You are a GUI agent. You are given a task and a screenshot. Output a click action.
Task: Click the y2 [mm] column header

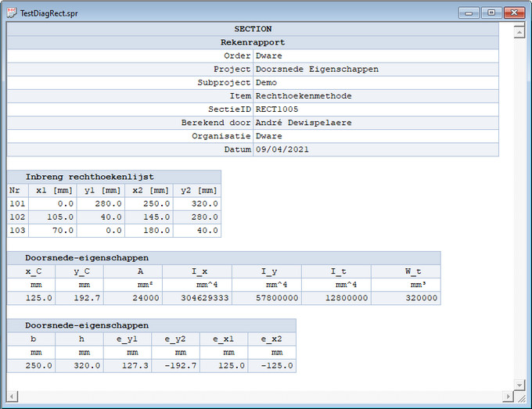click(199, 191)
